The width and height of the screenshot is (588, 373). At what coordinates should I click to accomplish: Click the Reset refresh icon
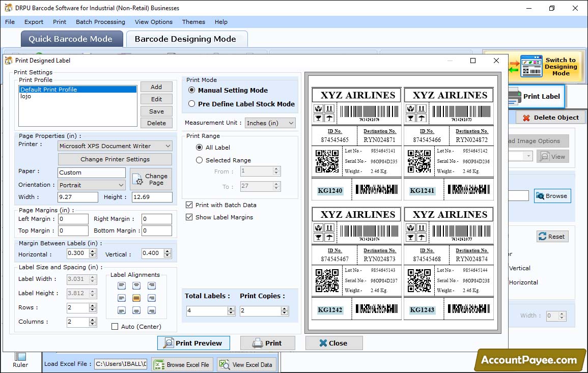click(542, 236)
